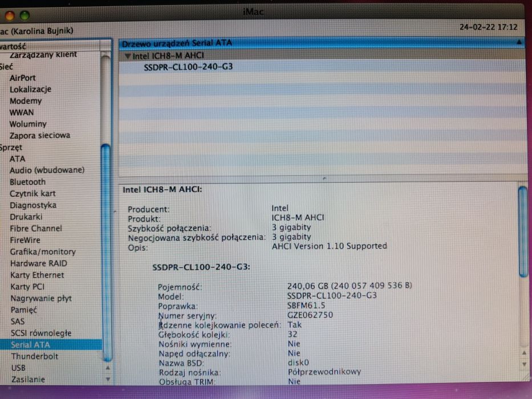Click the sidebar vertical scrollbar thumb

pyautogui.click(x=107, y=253)
